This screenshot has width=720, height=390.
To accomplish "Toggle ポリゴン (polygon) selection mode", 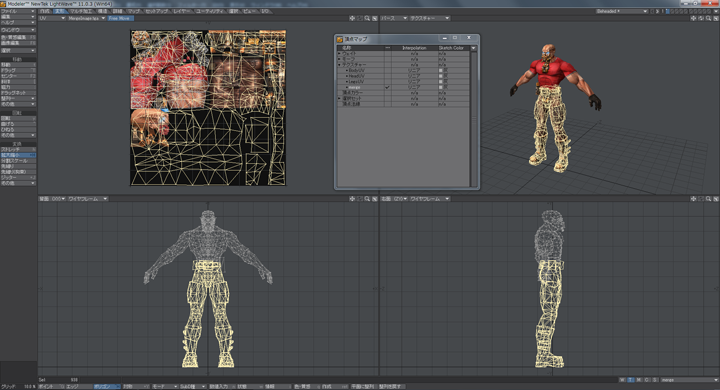I will (x=107, y=387).
